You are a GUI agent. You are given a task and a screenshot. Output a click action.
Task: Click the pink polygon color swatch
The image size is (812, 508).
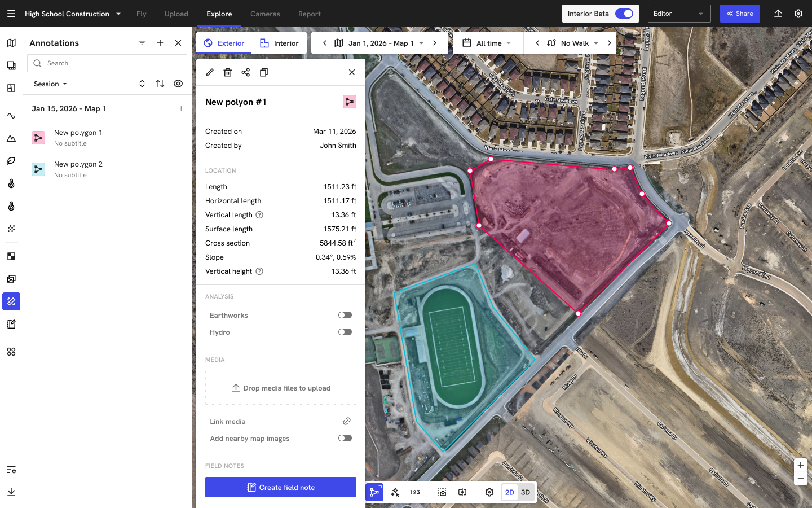pyautogui.click(x=350, y=102)
